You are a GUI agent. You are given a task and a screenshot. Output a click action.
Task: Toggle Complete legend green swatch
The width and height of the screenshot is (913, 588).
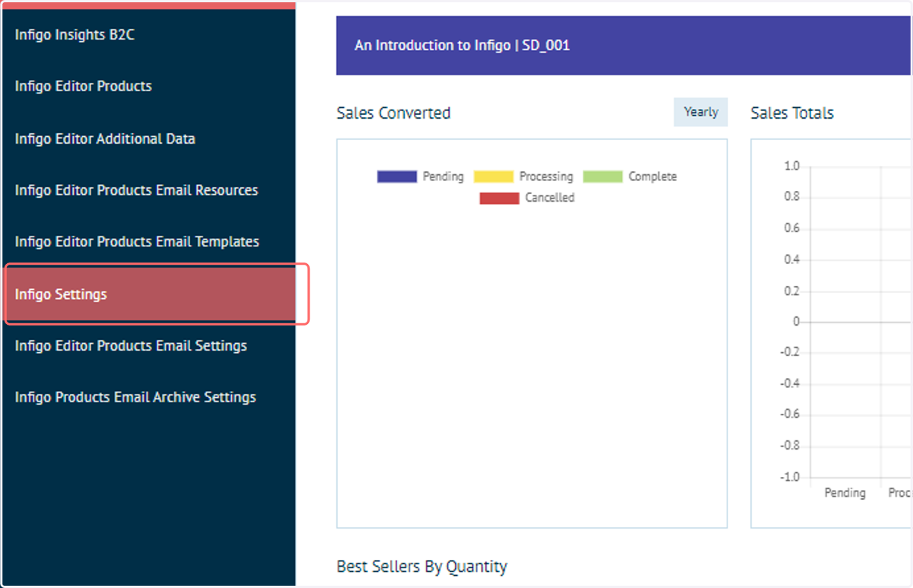603,176
